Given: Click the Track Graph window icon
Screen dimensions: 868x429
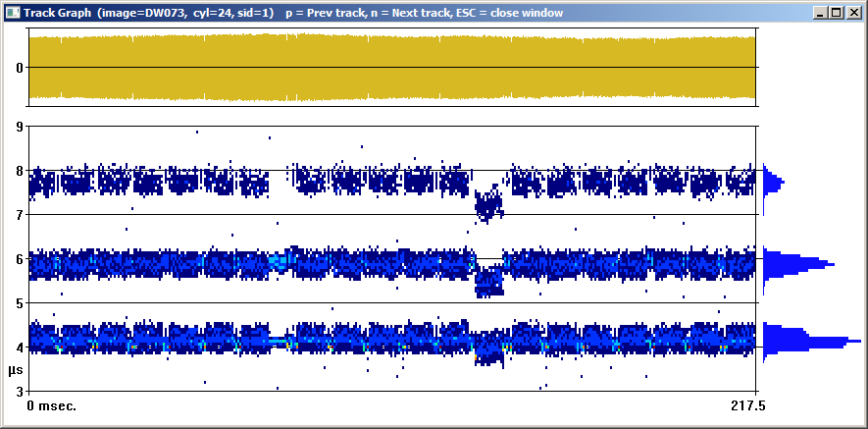Looking at the screenshot, I should pos(12,12).
